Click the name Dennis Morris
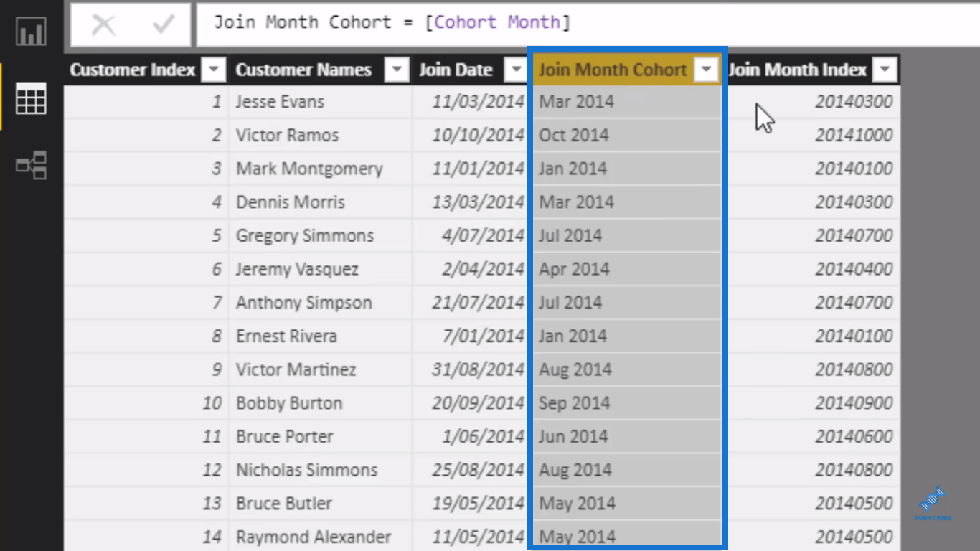 pyautogui.click(x=291, y=202)
